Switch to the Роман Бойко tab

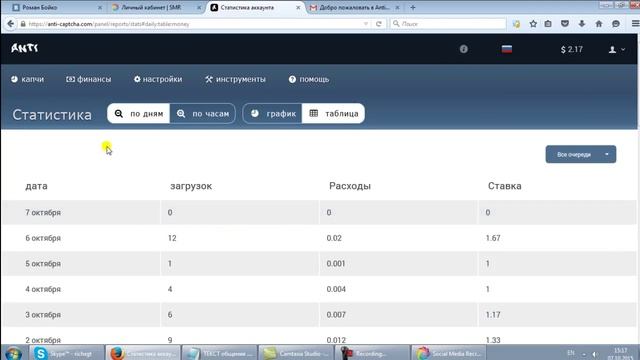pyautogui.click(x=55, y=7)
